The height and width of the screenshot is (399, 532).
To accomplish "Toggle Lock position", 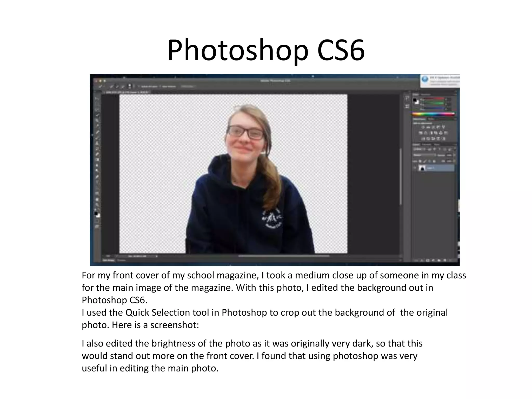I will [x=429, y=161].
